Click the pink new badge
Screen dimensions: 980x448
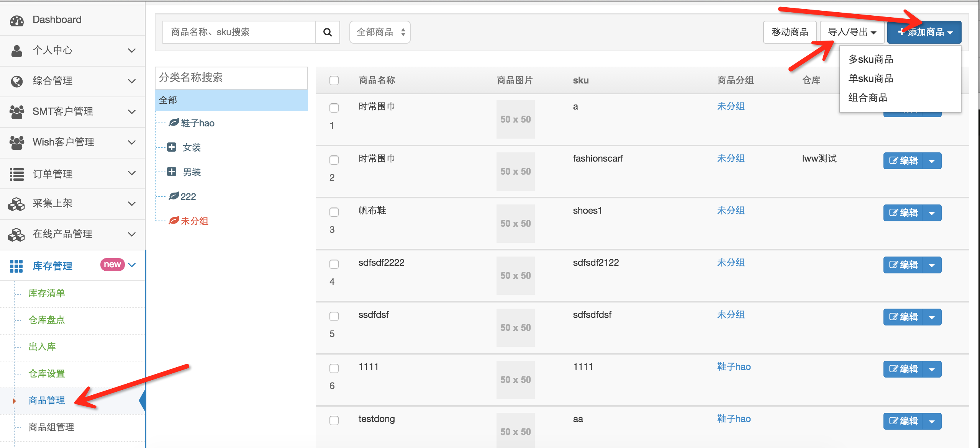click(x=112, y=265)
